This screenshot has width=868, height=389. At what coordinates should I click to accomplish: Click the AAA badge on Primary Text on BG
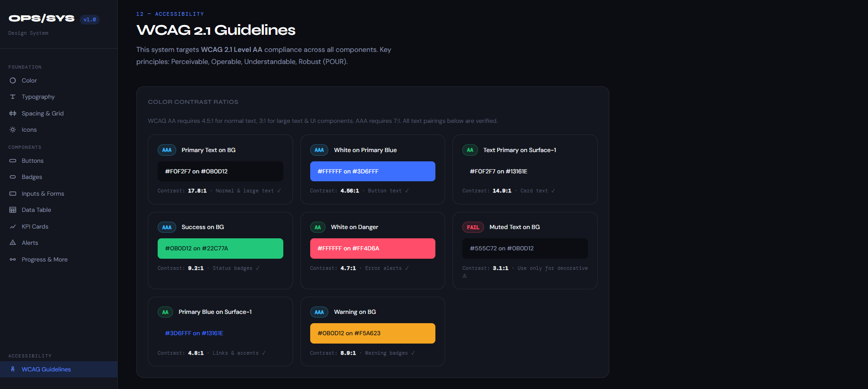click(166, 150)
